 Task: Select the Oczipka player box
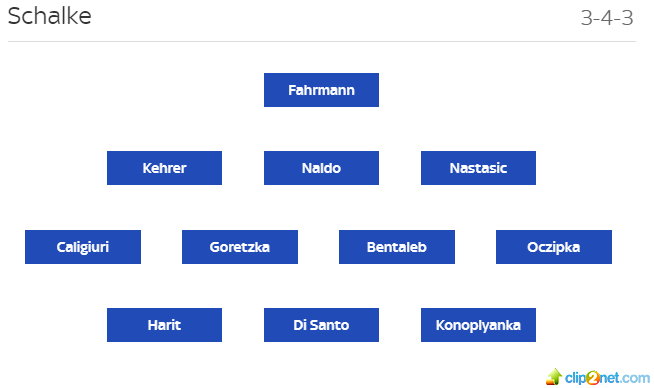click(x=554, y=247)
